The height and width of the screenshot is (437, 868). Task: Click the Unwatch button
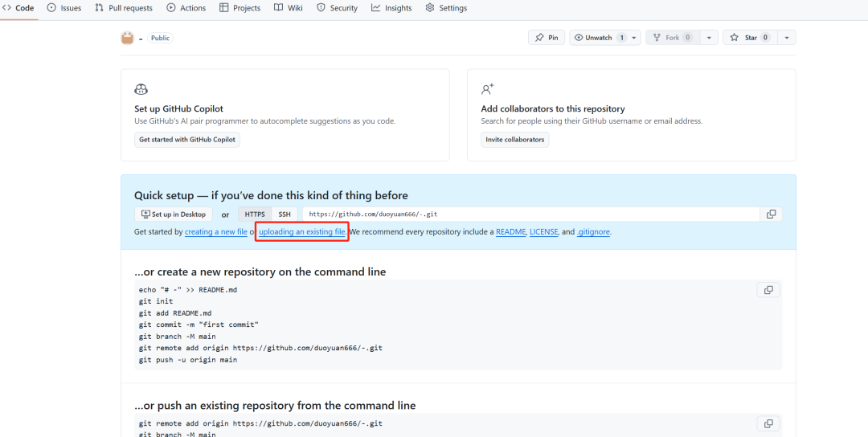[x=599, y=38]
